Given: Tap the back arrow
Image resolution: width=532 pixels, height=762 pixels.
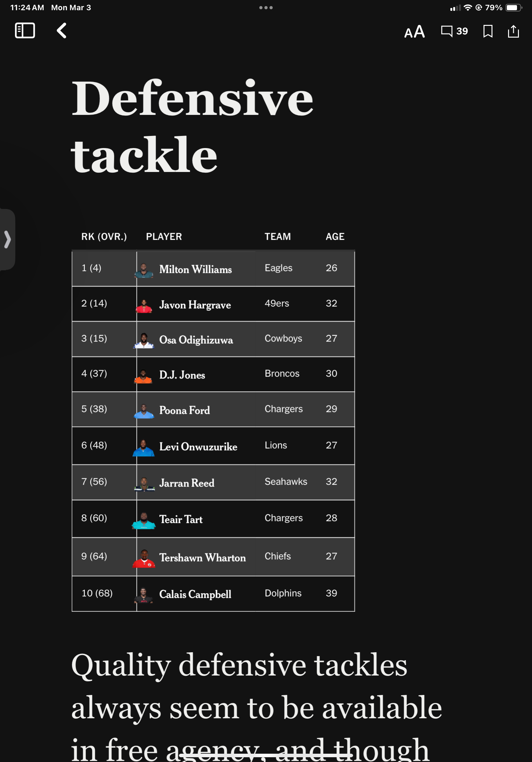Looking at the screenshot, I should click(62, 31).
